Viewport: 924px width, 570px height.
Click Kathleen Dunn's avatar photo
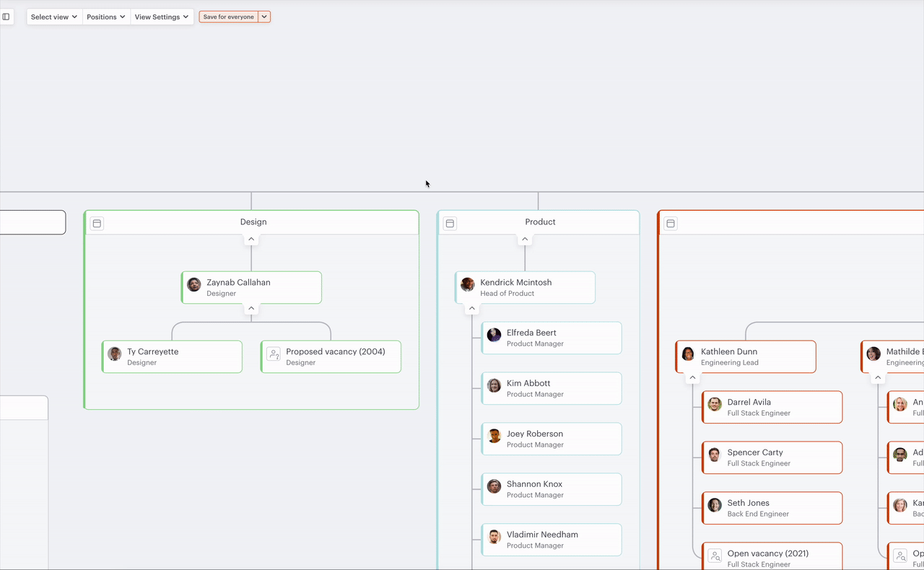click(x=688, y=354)
